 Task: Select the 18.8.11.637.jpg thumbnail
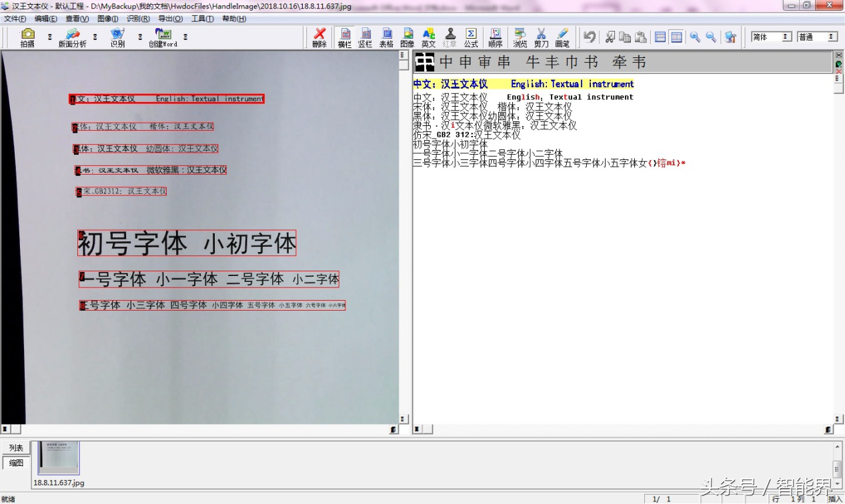tap(59, 457)
